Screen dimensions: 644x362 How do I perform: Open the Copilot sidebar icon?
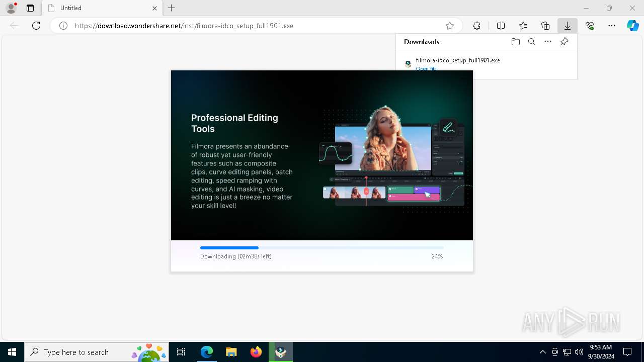(633, 26)
